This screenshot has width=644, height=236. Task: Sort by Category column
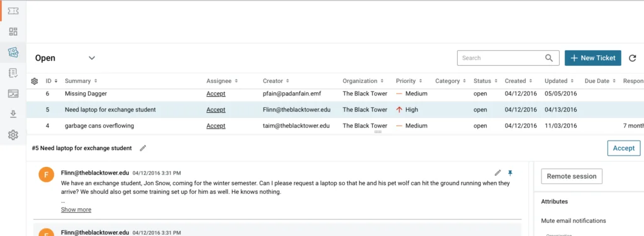[x=450, y=81]
